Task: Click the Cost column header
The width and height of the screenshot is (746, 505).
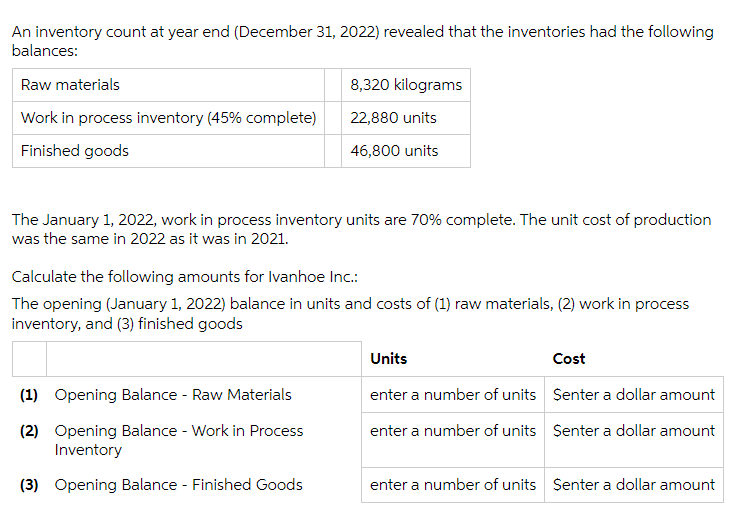Action: point(569,358)
